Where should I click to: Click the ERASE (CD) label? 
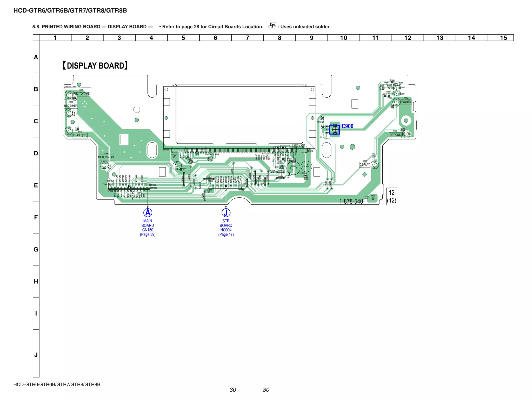(x=80, y=135)
